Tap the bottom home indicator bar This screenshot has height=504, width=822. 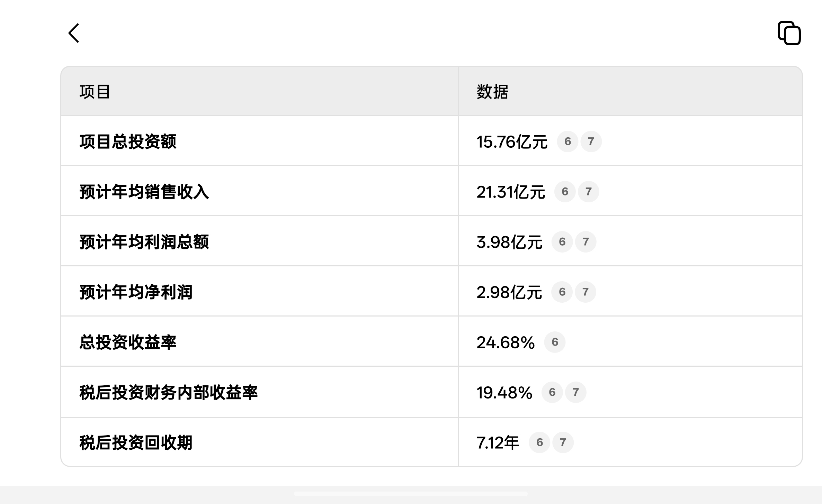(x=411, y=494)
